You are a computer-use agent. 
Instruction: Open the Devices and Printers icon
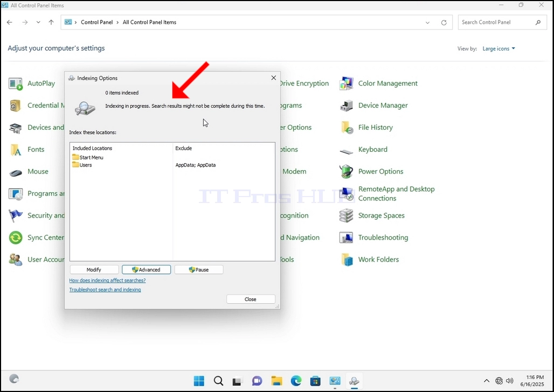click(16, 128)
